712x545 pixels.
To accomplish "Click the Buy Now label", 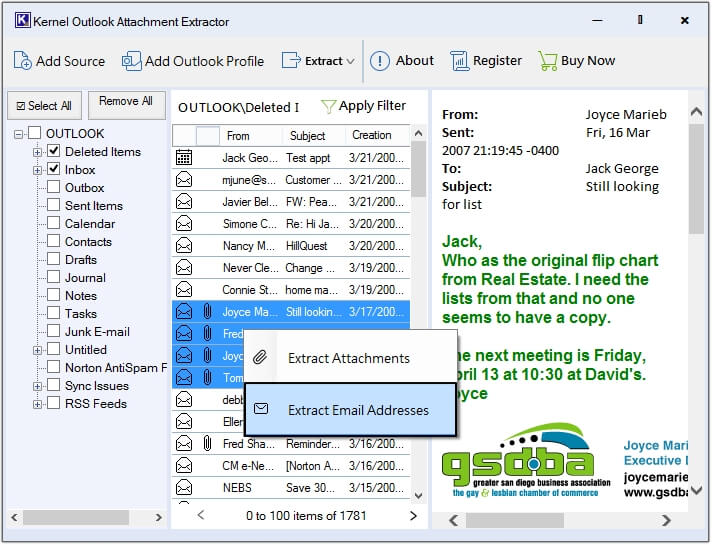I will click(588, 60).
